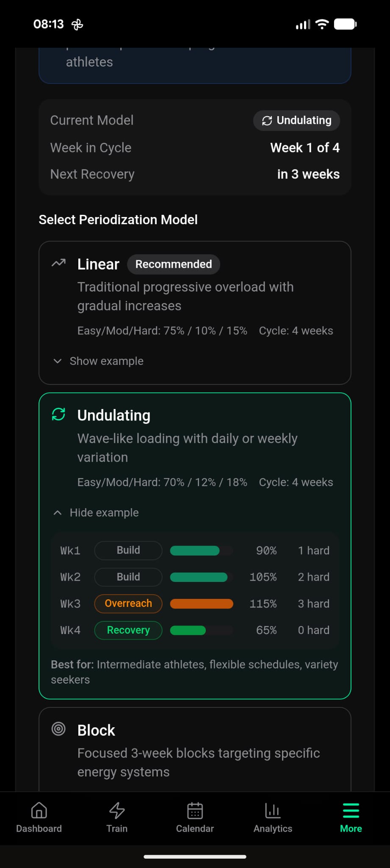The width and height of the screenshot is (390, 868).
Task: Collapse Hide example under Undulating
Action: pyautogui.click(x=104, y=513)
